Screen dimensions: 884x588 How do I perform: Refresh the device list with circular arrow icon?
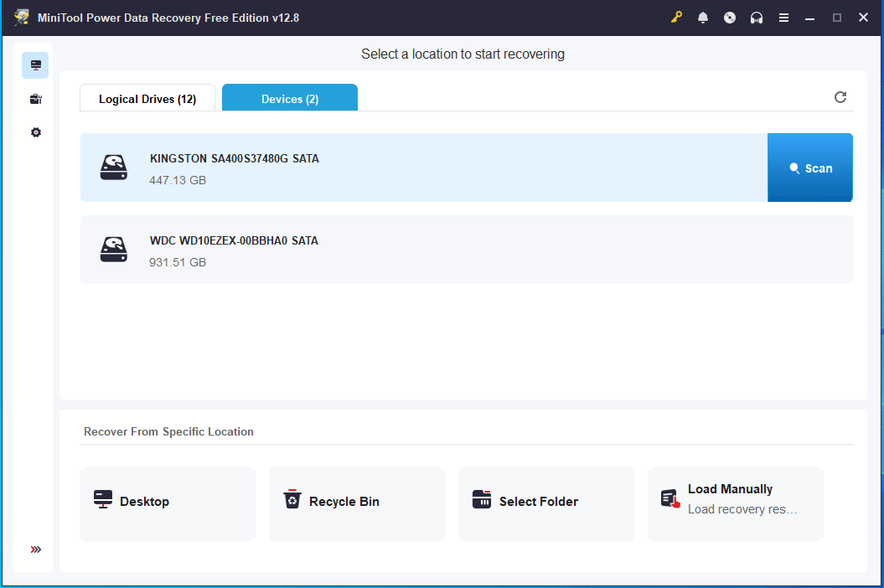(840, 97)
